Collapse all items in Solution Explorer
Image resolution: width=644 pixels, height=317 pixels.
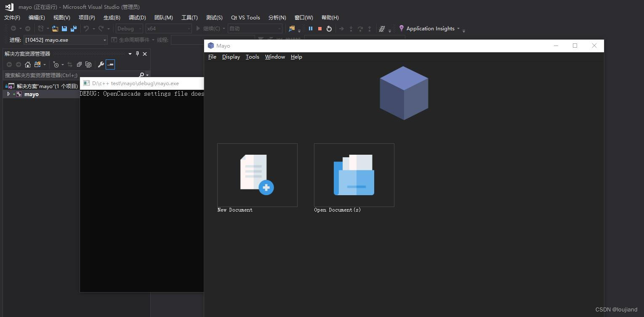coord(79,64)
